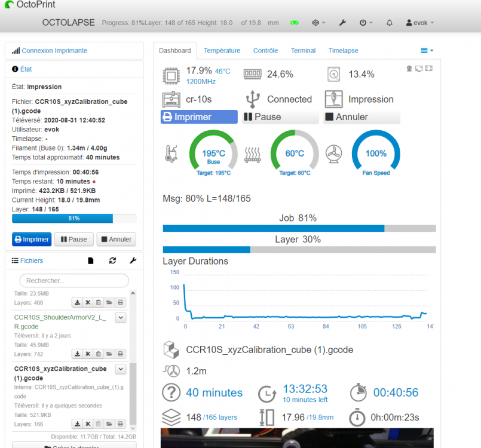Screen dimensions: 481x448
Task: Click the estimated total time question-mark icon
Action: (x=171, y=392)
